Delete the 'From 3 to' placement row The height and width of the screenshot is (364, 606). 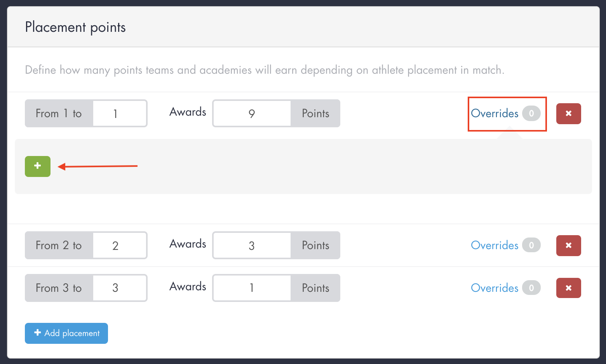pos(568,288)
